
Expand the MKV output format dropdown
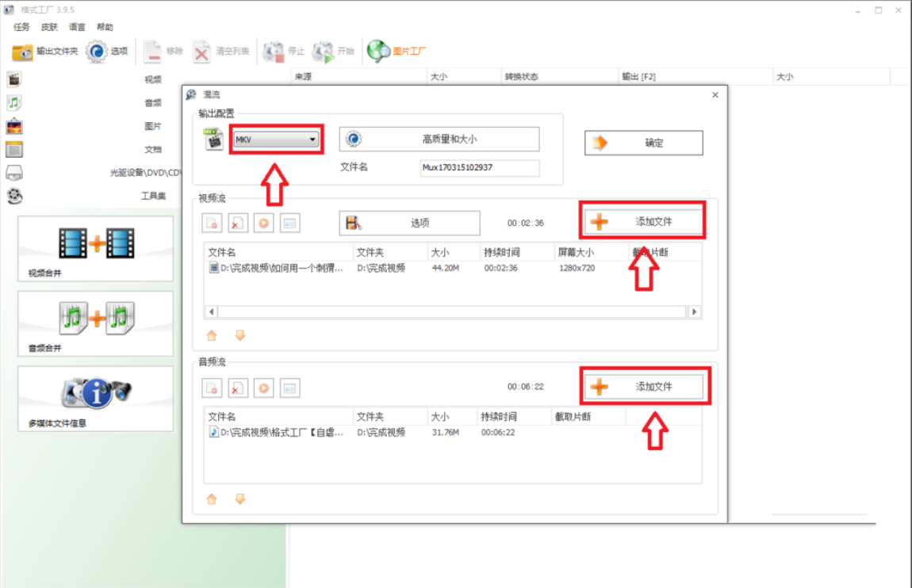(x=276, y=139)
